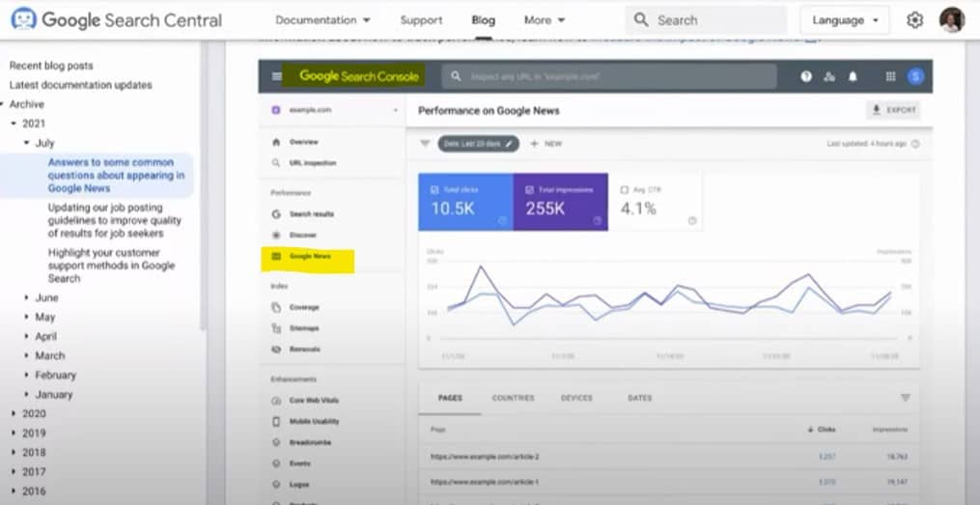The height and width of the screenshot is (505, 980).
Task: Open Highlight your customer support methods post
Action: point(111,266)
